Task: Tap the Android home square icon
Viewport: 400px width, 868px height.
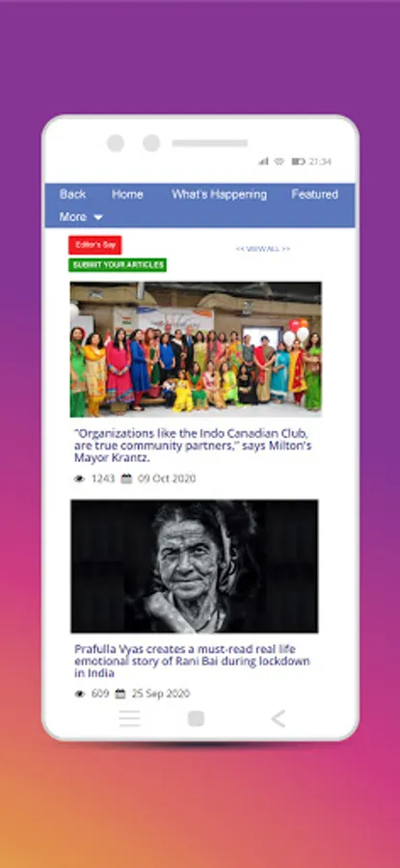Action: coord(196,719)
